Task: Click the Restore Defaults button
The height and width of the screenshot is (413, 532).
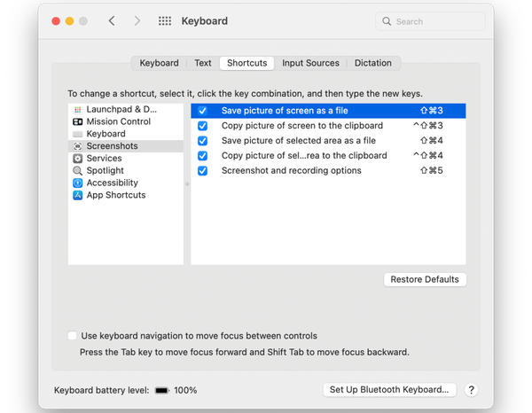Action: pos(426,279)
